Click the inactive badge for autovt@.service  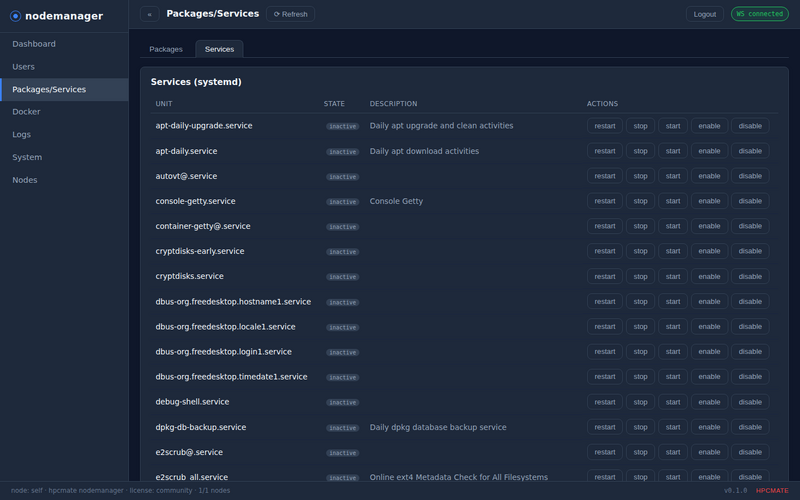pos(342,177)
